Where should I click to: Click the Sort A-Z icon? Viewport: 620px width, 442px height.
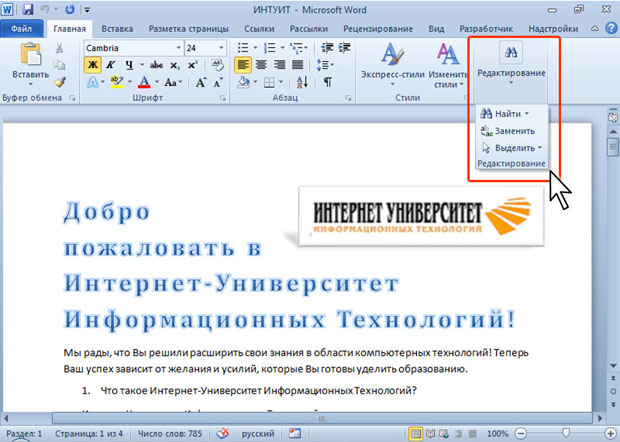point(302,82)
